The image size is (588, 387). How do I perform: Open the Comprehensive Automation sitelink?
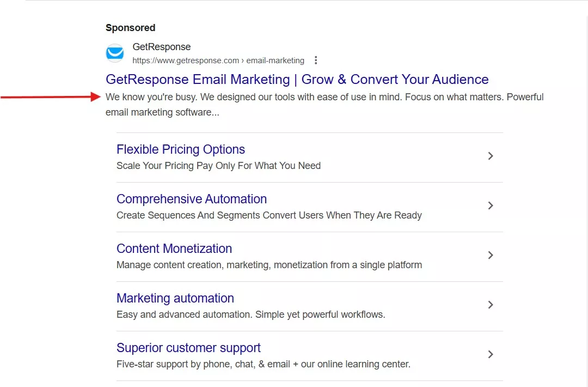coord(192,199)
